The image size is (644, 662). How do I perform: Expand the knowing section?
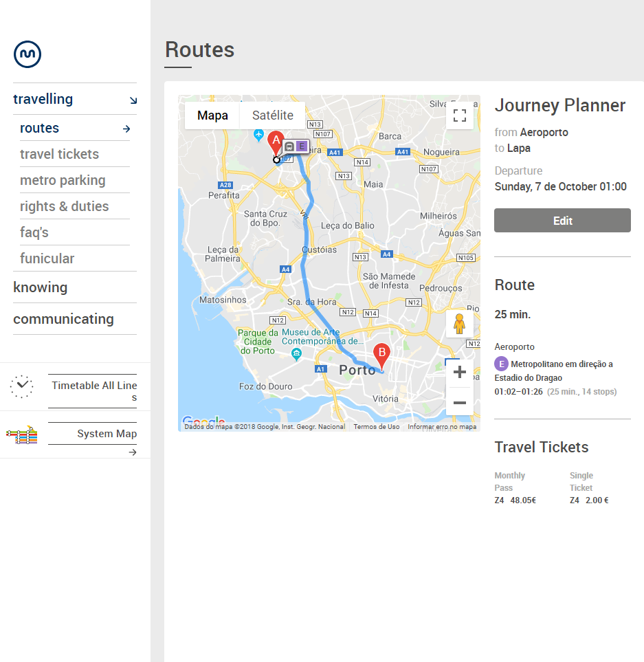(x=40, y=287)
